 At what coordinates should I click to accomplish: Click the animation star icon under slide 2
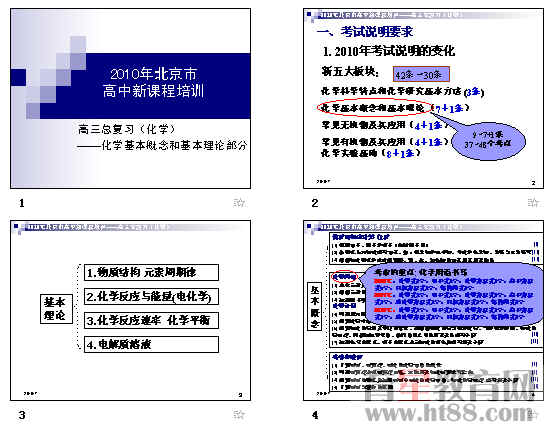[533, 203]
